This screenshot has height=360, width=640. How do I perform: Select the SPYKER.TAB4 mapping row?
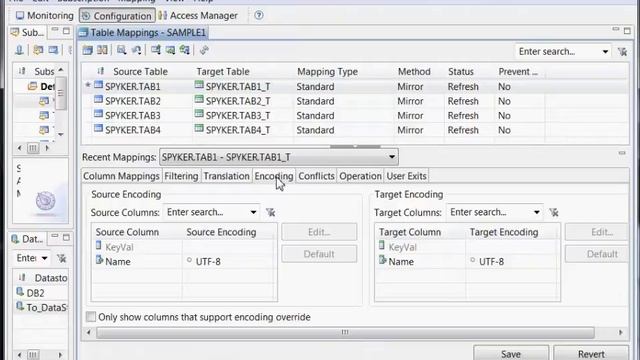pos(355,130)
